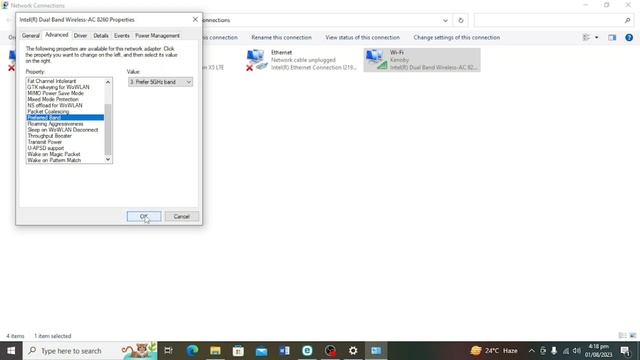The image size is (640, 360).
Task: Click the property list scroll down arrow
Action: [108, 159]
